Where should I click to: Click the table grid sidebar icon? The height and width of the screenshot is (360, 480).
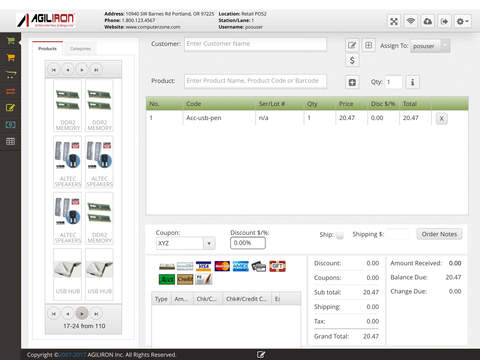point(11,141)
